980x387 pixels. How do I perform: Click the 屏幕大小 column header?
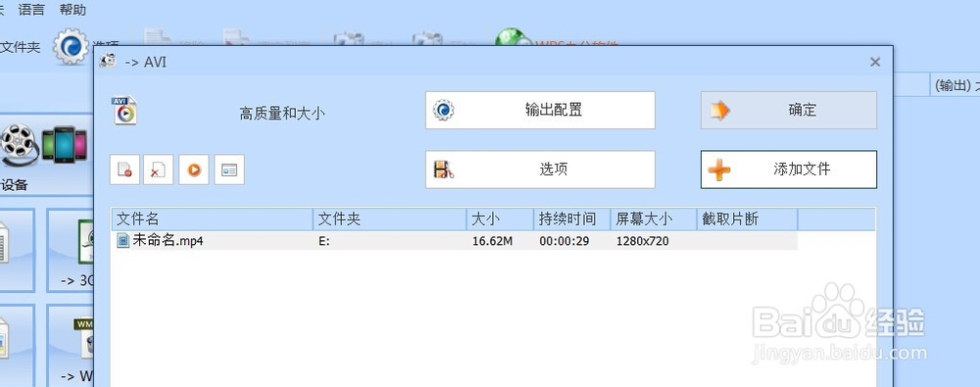point(654,219)
